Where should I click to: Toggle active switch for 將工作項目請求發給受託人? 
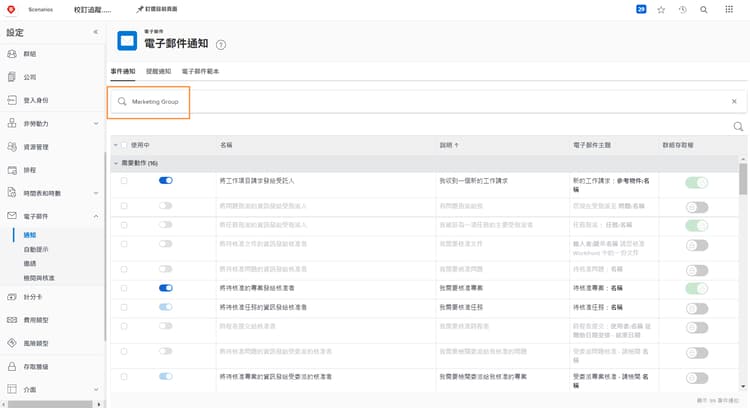(165, 180)
